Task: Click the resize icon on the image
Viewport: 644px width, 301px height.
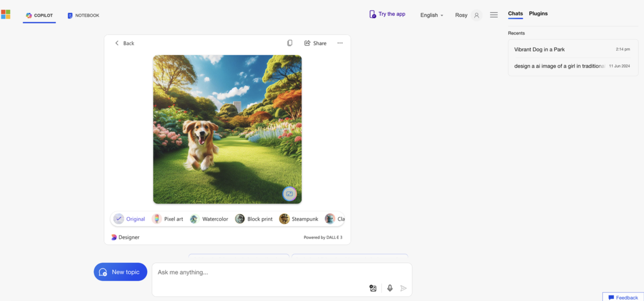Action: (x=289, y=194)
